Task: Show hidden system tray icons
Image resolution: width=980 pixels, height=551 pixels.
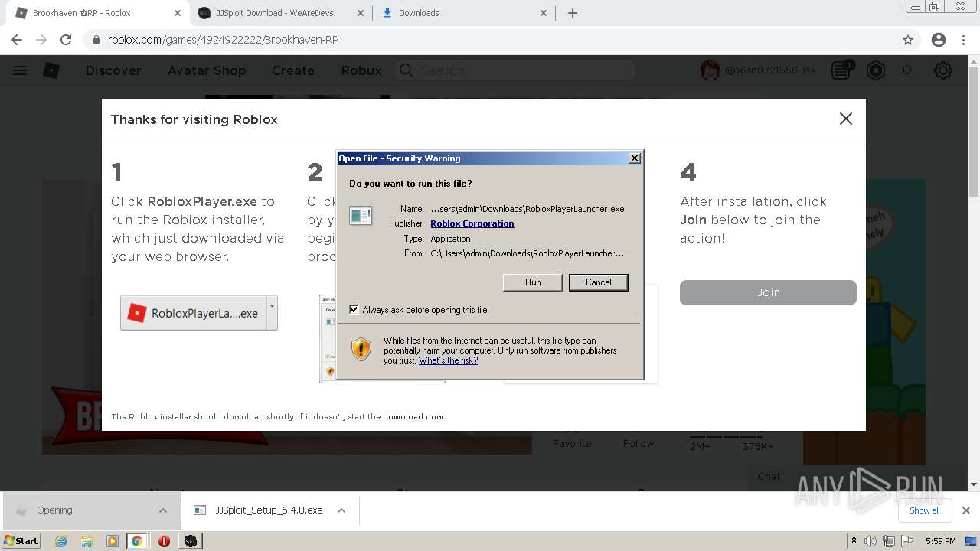Action: [854, 541]
